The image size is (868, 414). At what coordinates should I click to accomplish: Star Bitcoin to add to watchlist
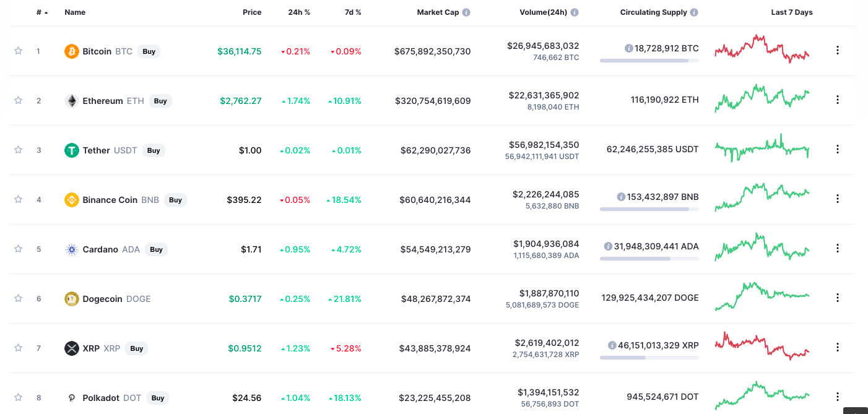point(19,51)
